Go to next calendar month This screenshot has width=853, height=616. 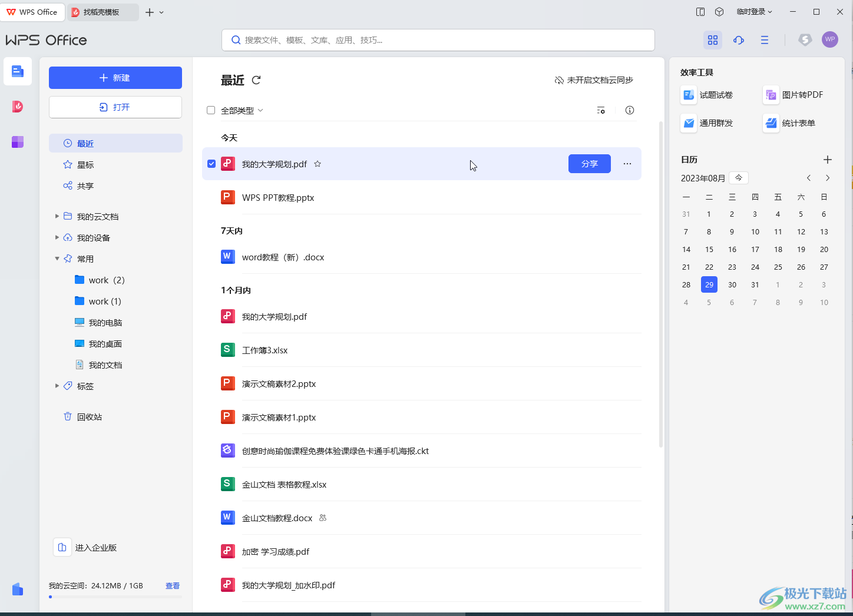(828, 178)
